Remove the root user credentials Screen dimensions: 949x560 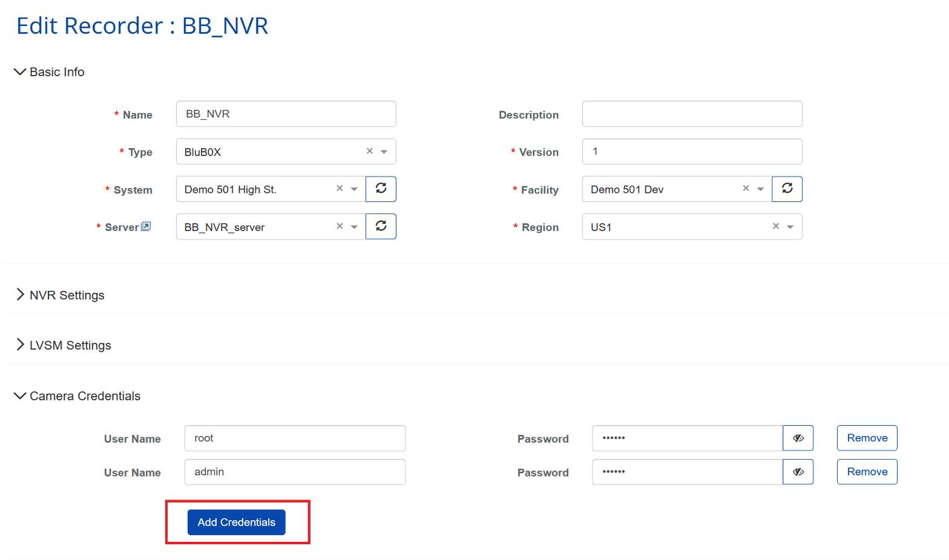pos(867,438)
